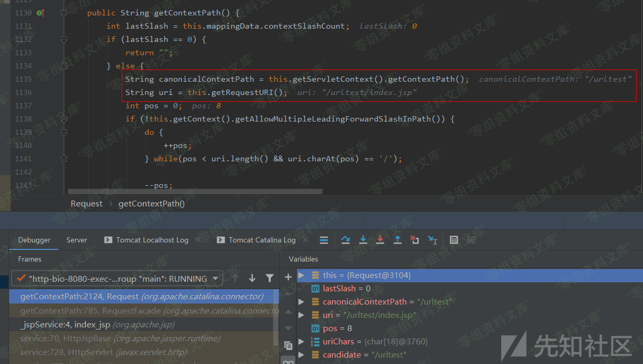
Task: Close the Tomcat Localhost Log tab
Action: click(x=198, y=240)
